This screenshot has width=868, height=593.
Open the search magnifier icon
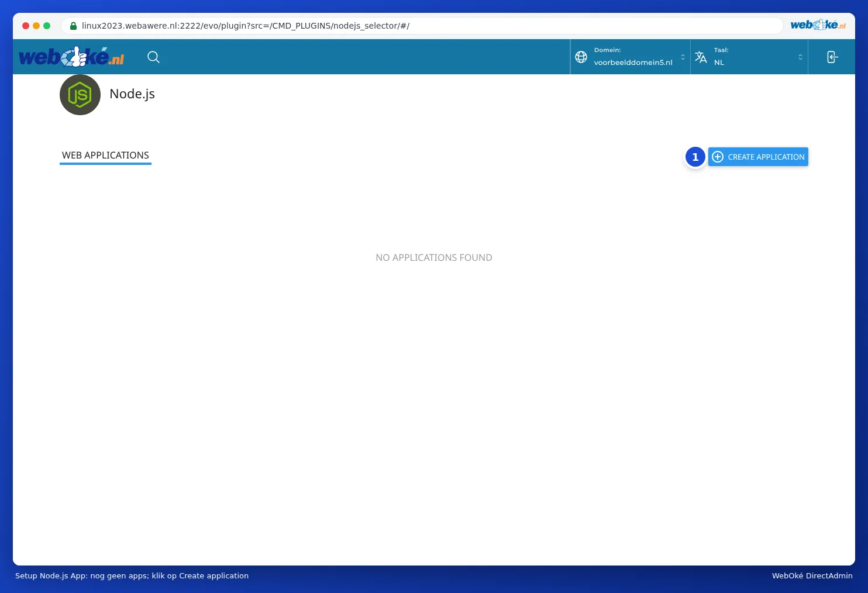coord(153,57)
